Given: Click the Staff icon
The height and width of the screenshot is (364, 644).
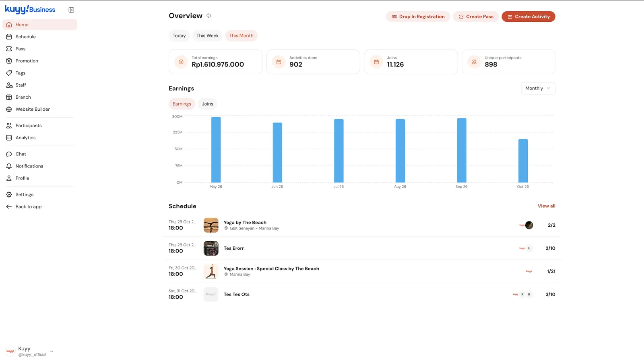Looking at the screenshot, I should [x=9, y=85].
